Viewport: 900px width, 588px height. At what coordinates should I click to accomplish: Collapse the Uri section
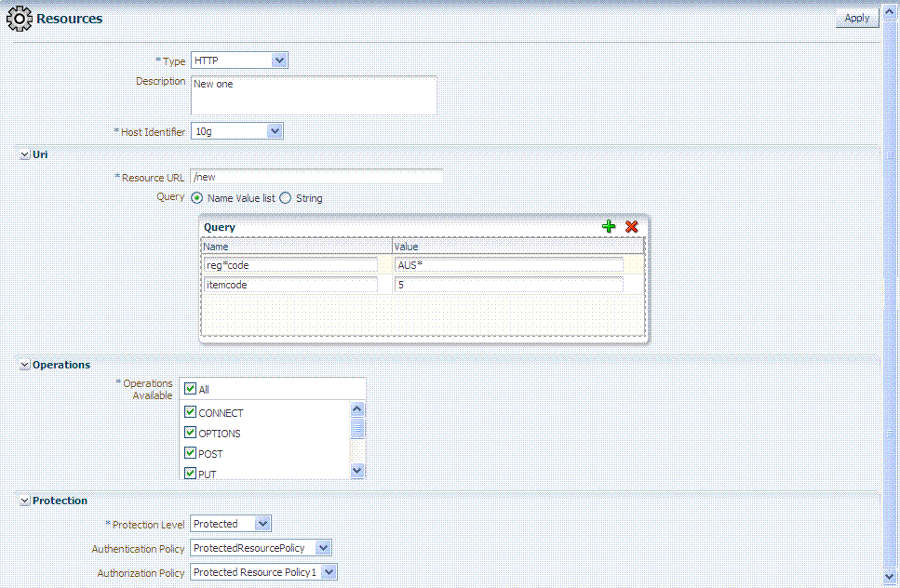tap(25, 154)
